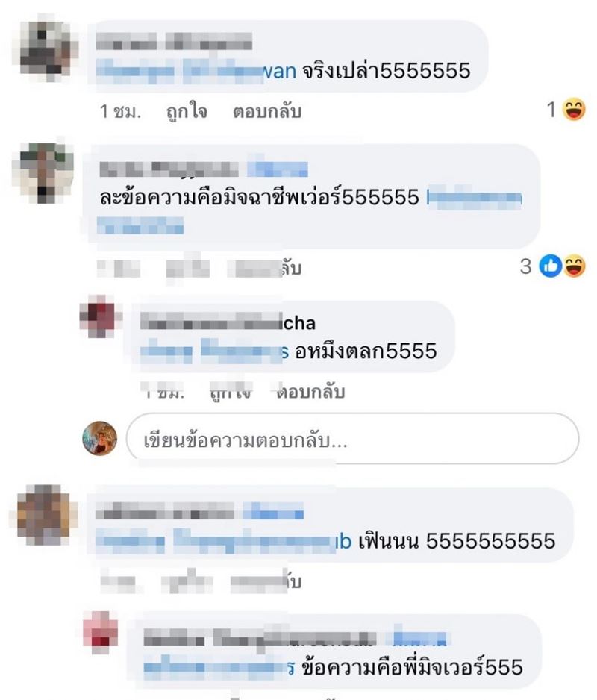Click the blue thumbs-up reaction icon
597x700 pixels.
[551, 266]
